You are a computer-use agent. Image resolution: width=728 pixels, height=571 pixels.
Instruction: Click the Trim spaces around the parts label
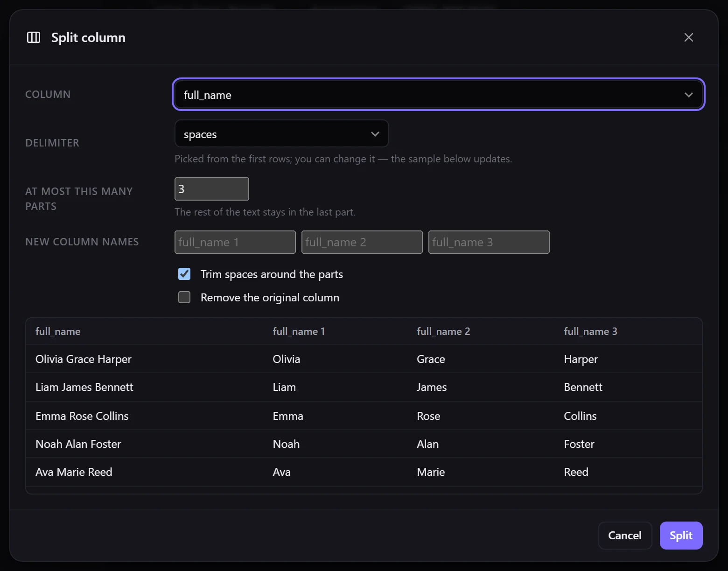tap(272, 274)
